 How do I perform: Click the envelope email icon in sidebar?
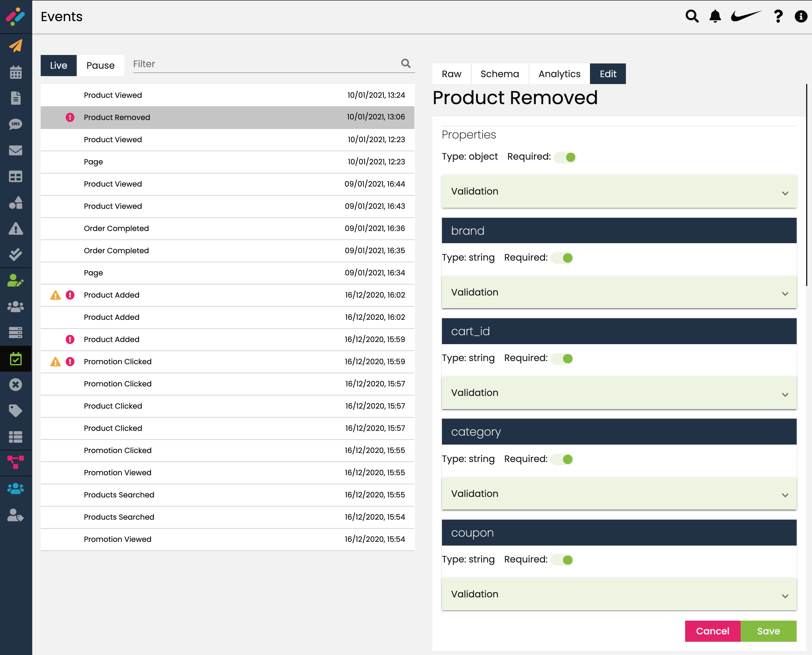(x=16, y=150)
